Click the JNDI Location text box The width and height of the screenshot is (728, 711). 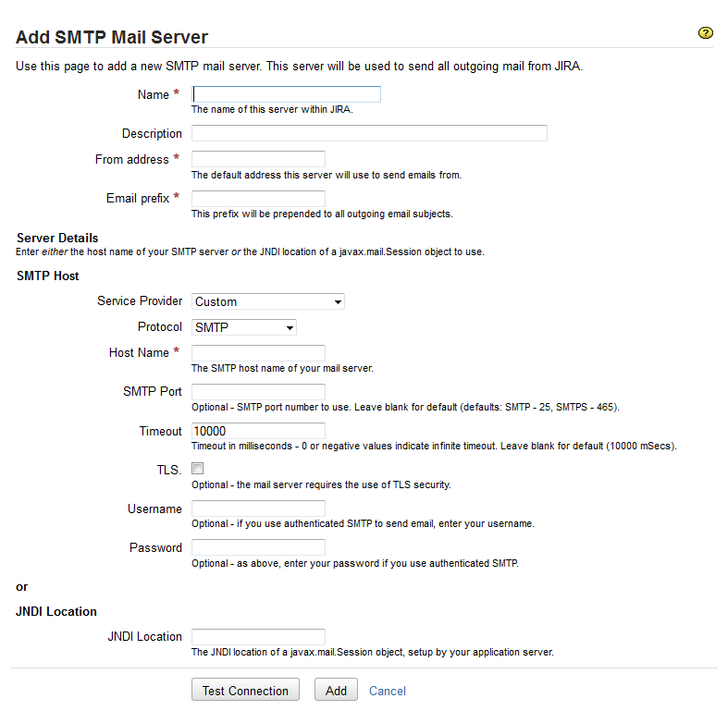pyautogui.click(x=258, y=636)
